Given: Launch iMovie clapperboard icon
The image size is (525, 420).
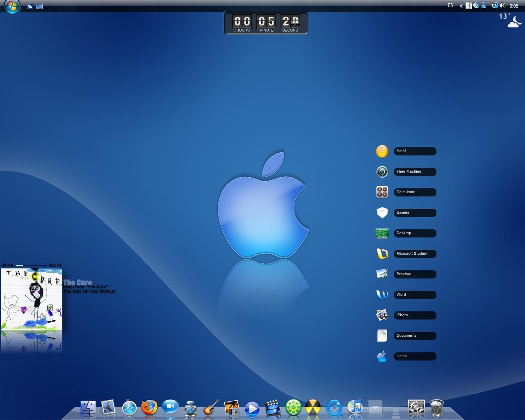Looking at the screenshot, I should 272,408.
